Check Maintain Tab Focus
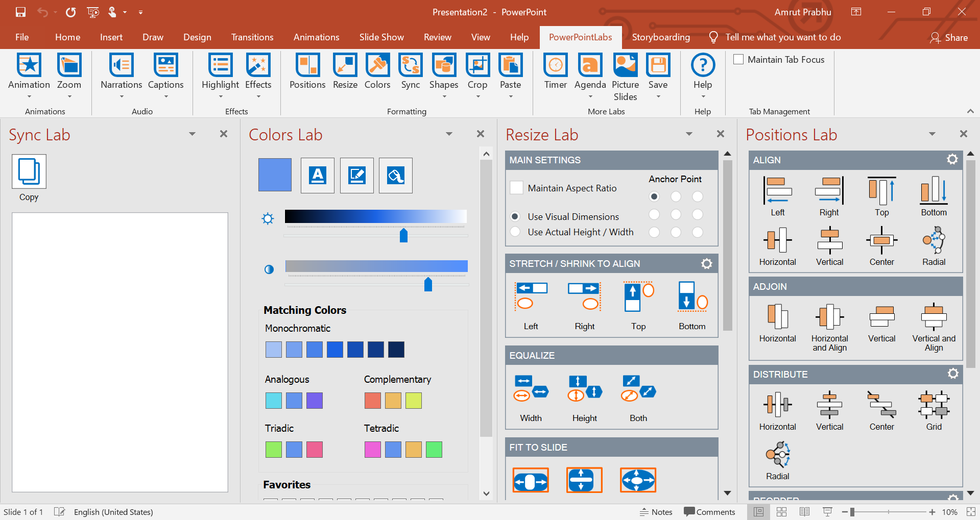Viewport: 980px width, 520px height. (x=737, y=59)
